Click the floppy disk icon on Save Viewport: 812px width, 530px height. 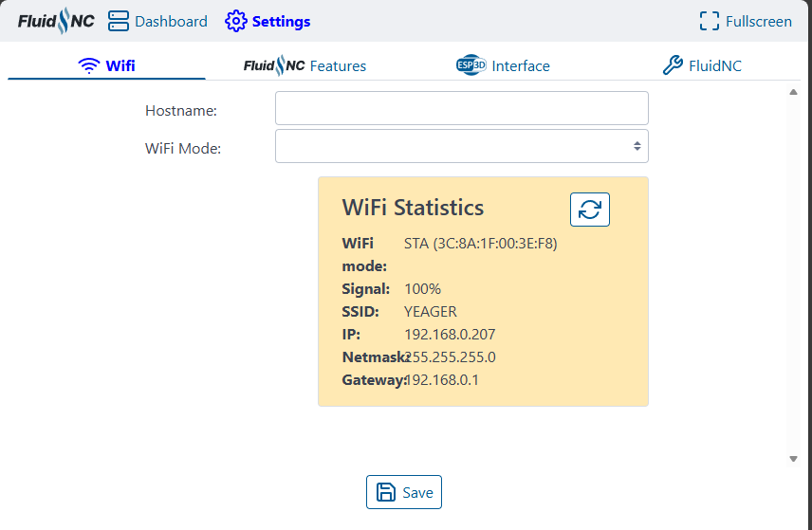(x=386, y=492)
